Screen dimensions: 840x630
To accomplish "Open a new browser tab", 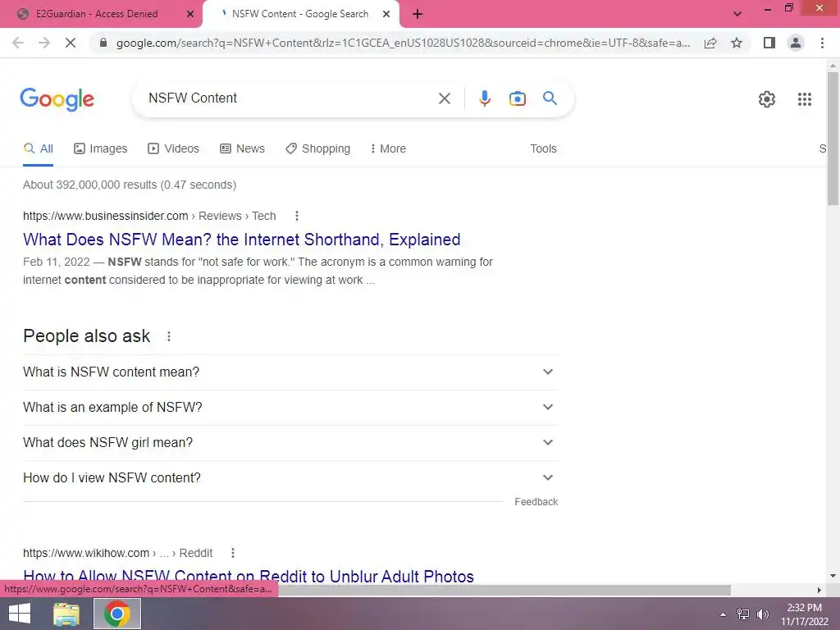I will (x=418, y=15).
